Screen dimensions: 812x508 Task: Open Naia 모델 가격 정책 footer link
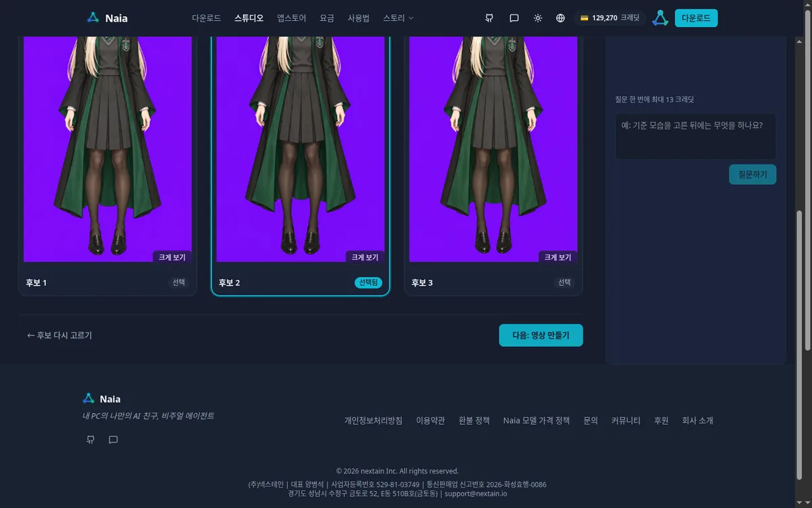(537, 421)
